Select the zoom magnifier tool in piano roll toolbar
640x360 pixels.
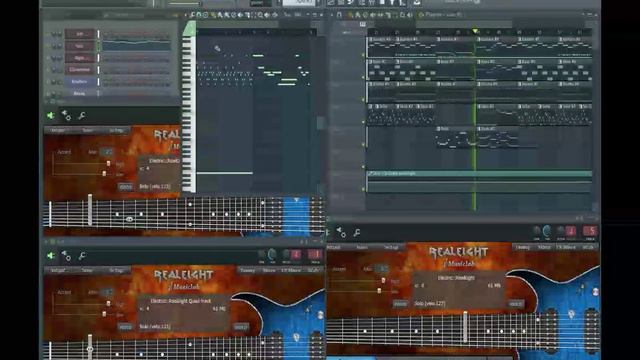pyautogui.click(x=260, y=15)
